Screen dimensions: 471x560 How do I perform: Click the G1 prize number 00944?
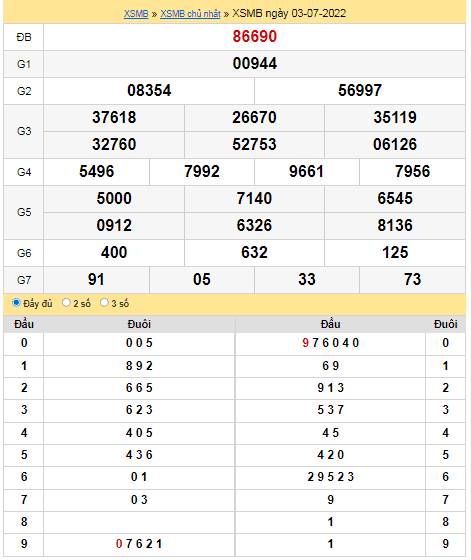pos(255,64)
